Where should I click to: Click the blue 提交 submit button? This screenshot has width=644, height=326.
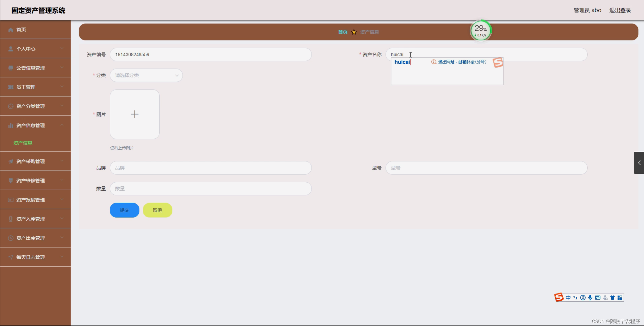click(124, 210)
